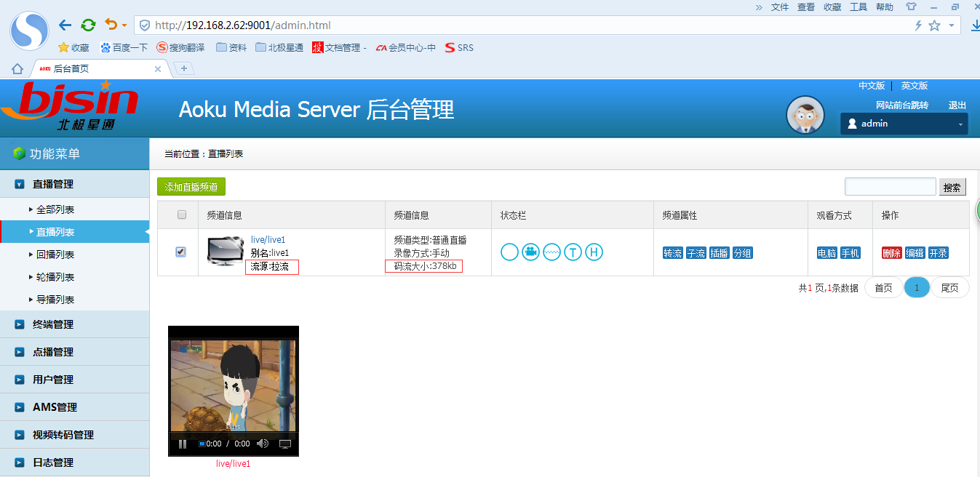This screenshot has height=477, width=980.
Task: Open the address bar dropdown arrow
Action: 951,25
